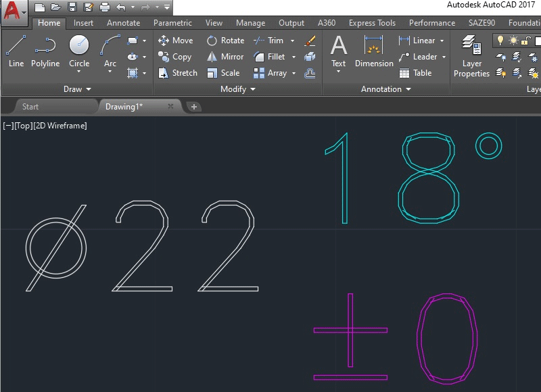Click the Mirror tool
The image size is (541, 392).
225,57
